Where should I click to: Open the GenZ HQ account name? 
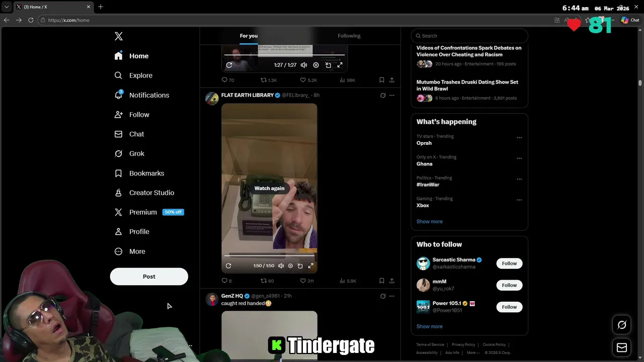tap(232, 296)
